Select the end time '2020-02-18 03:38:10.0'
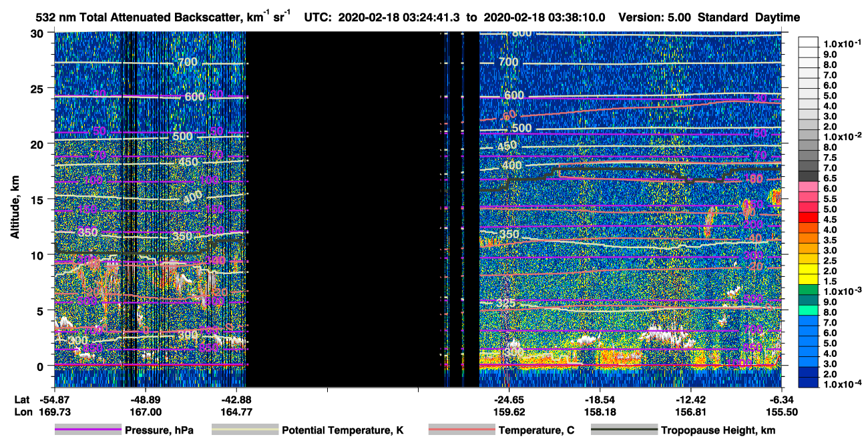The width and height of the screenshot is (868, 445). tap(544, 17)
